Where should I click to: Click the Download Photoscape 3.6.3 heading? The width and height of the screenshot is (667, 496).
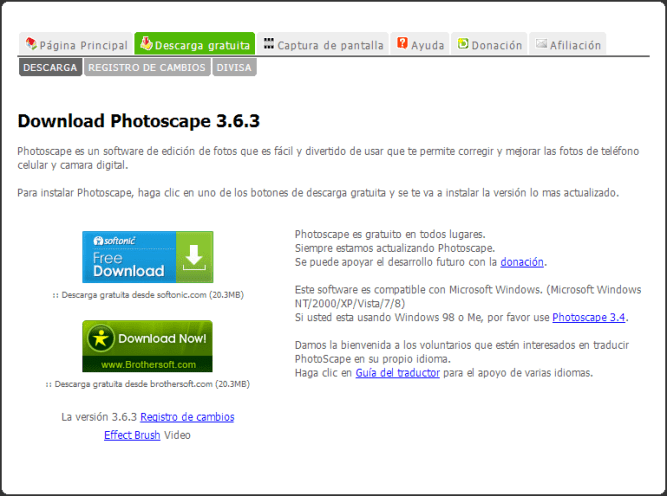(x=139, y=121)
